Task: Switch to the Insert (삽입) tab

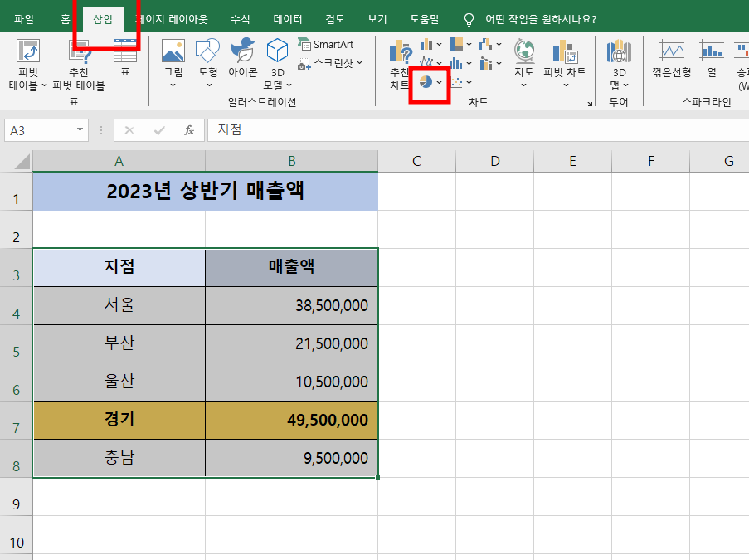Action: pos(103,19)
